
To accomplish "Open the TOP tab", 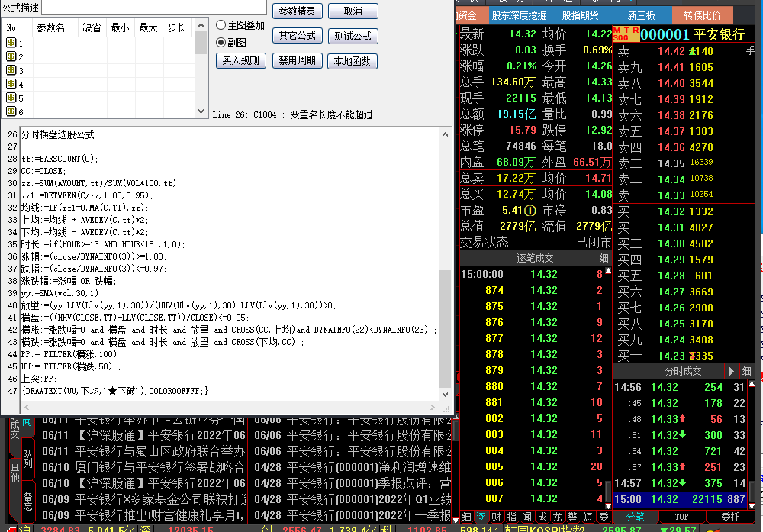I will pos(681,517).
